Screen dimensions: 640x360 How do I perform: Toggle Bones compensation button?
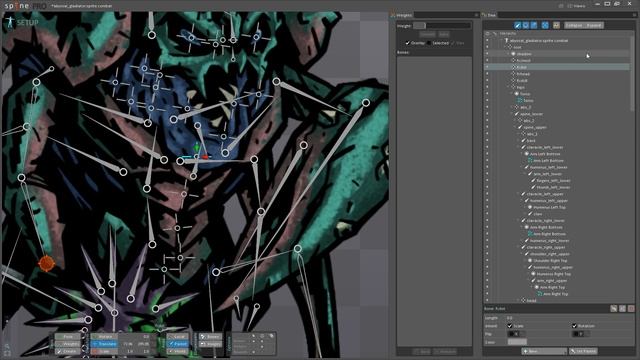click(x=211, y=337)
